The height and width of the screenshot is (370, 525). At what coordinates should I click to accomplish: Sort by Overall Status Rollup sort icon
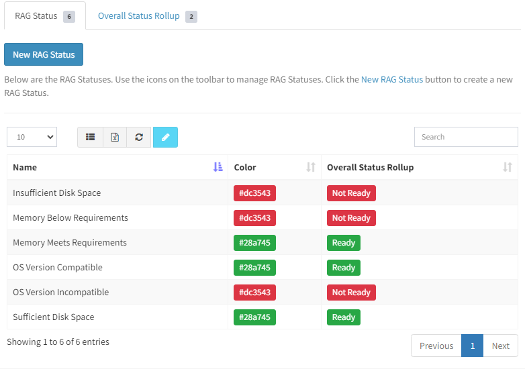(507, 167)
